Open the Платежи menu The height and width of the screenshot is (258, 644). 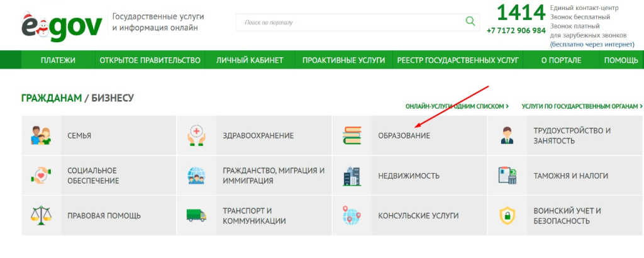58,60
